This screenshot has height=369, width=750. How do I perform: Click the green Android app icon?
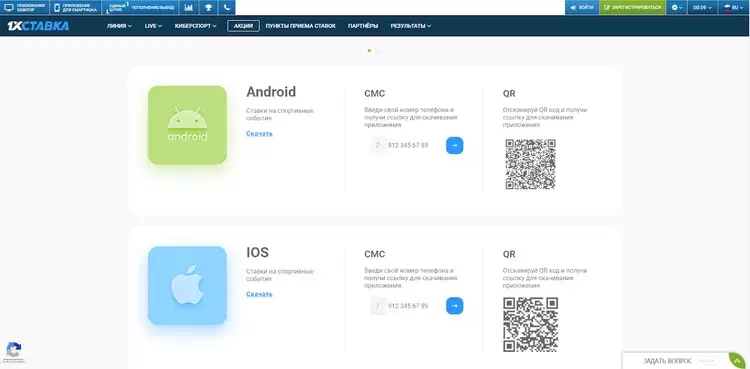187,125
